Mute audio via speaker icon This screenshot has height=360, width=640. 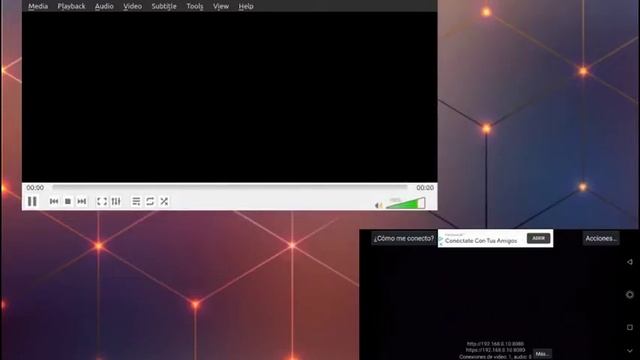click(378, 205)
